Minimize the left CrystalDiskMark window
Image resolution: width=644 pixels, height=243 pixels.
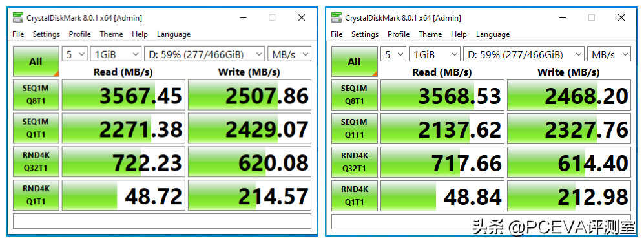243,17
